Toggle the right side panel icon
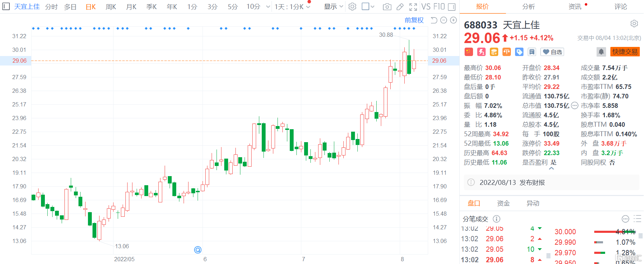This screenshot has width=644, height=264. tap(452, 7)
